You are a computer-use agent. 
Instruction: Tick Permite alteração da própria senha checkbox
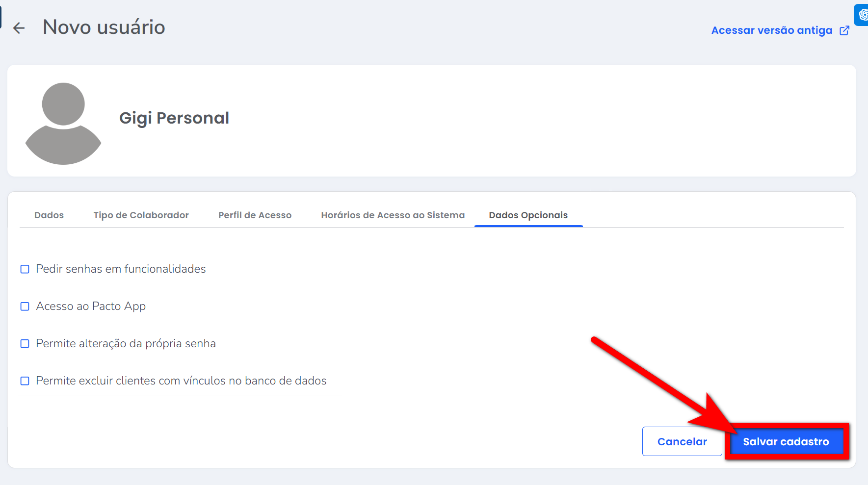pos(25,344)
